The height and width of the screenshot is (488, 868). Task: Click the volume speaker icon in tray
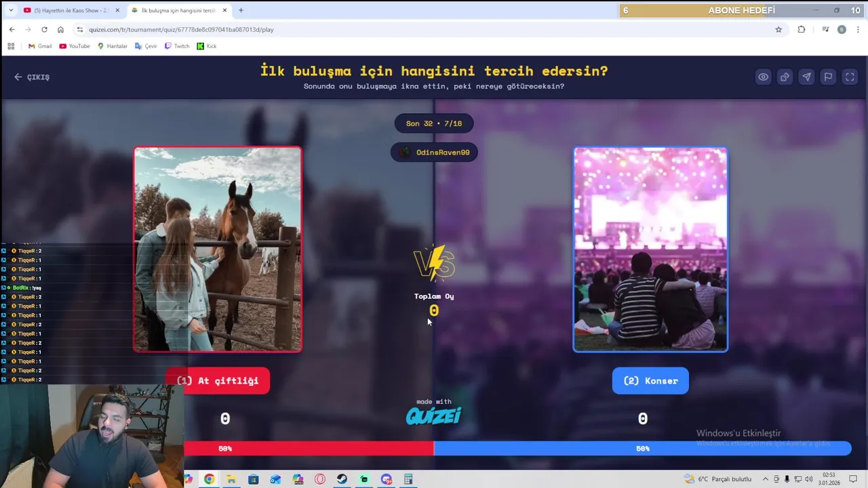[x=808, y=479]
